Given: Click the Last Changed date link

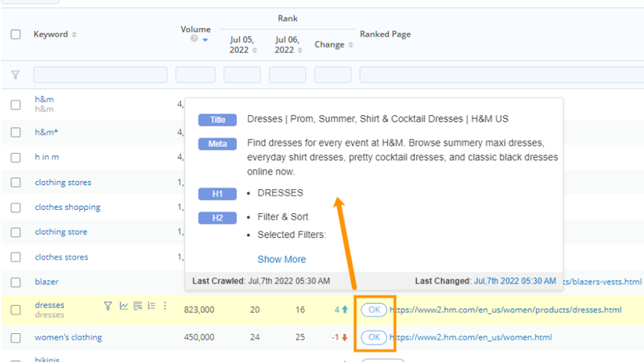Looking at the screenshot, I should [x=515, y=281].
